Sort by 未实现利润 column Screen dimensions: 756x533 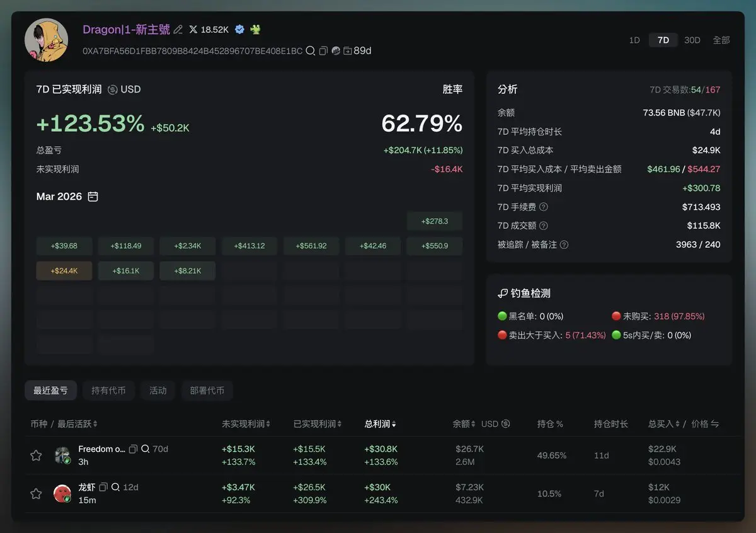tap(246, 424)
